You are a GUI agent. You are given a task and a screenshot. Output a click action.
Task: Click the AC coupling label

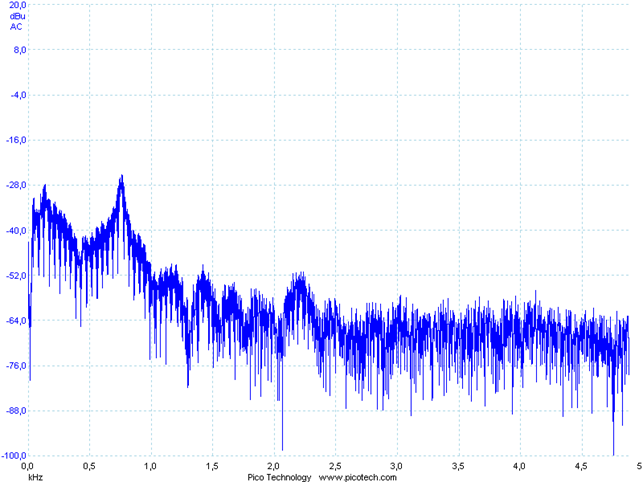tap(16, 27)
